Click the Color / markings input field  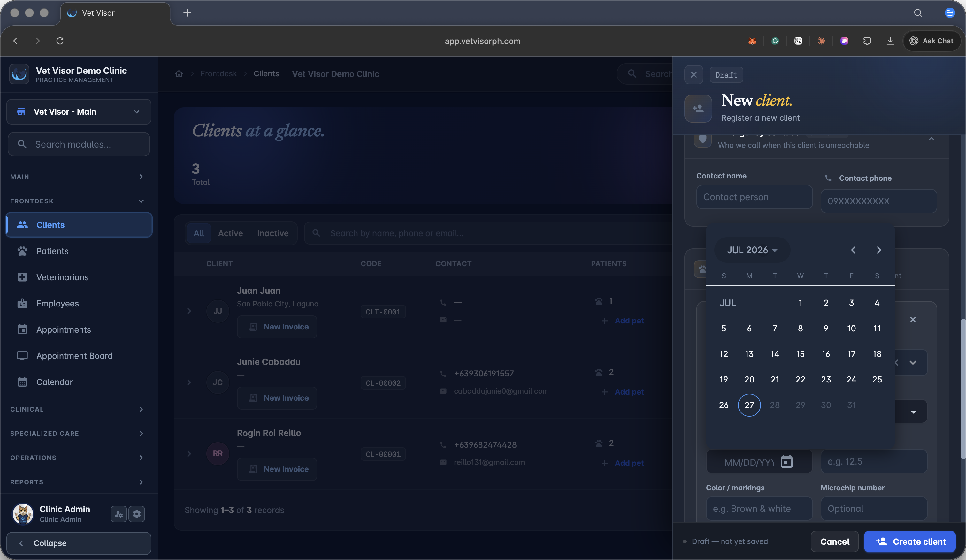(759, 509)
